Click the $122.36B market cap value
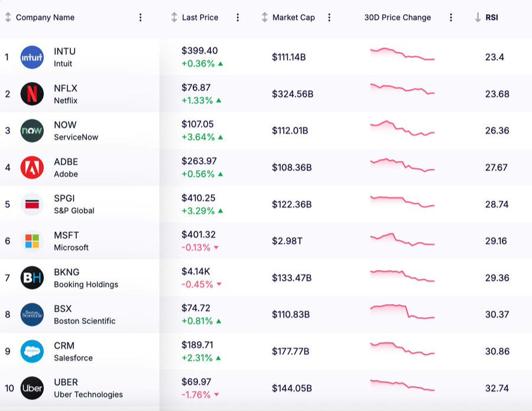This screenshot has height=411, width=532. [291, 204]
